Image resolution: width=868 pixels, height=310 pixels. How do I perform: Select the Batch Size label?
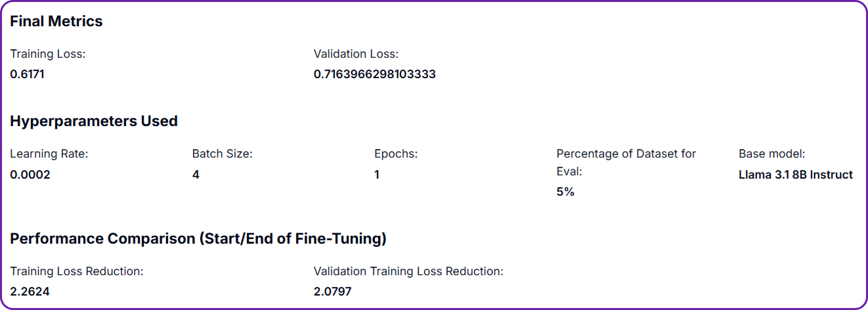(x=222, y=154)
